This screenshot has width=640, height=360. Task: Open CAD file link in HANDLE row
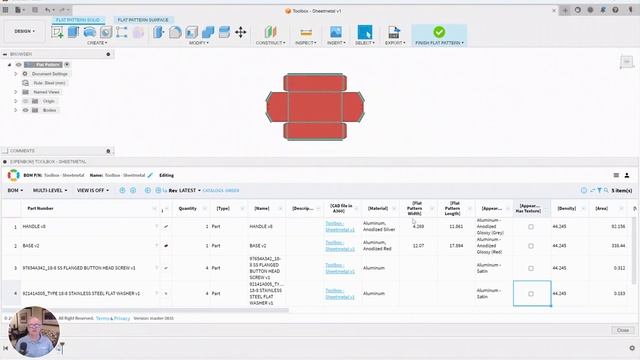point(340,227)
